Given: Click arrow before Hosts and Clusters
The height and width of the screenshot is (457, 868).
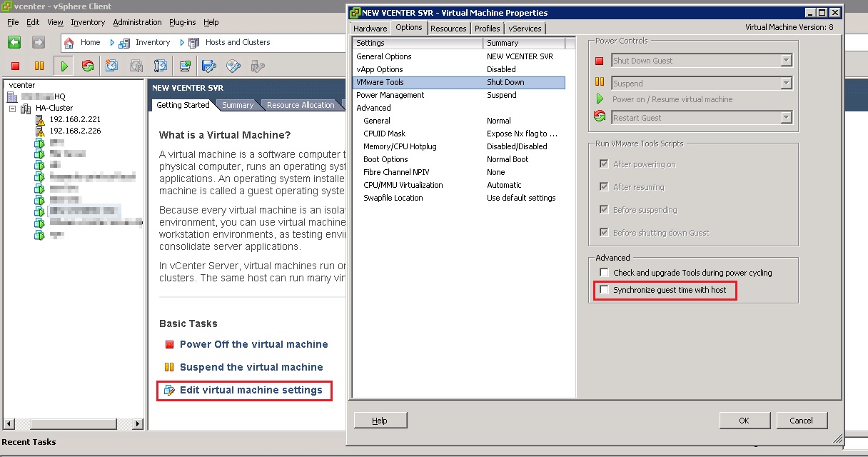Looking at the screenshot, I should pos(182,43).
